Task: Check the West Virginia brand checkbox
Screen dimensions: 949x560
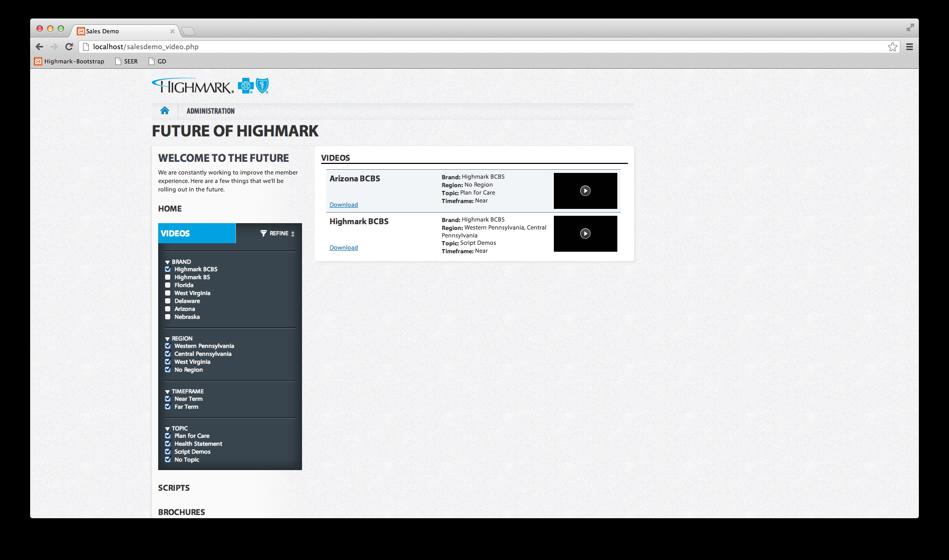Action: [x=168, y=293]
